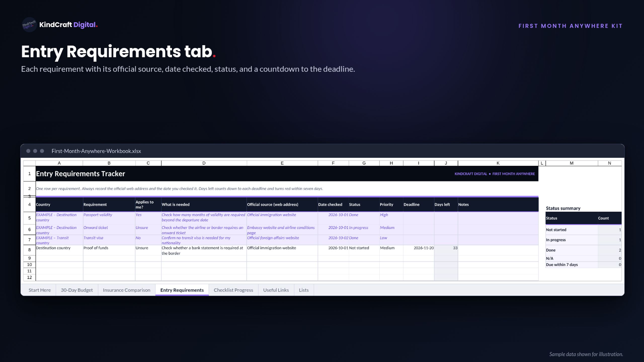Click 'Embassy website and airline conditions page' cell
Screen dimensions: 644x362
coord(282,230)
